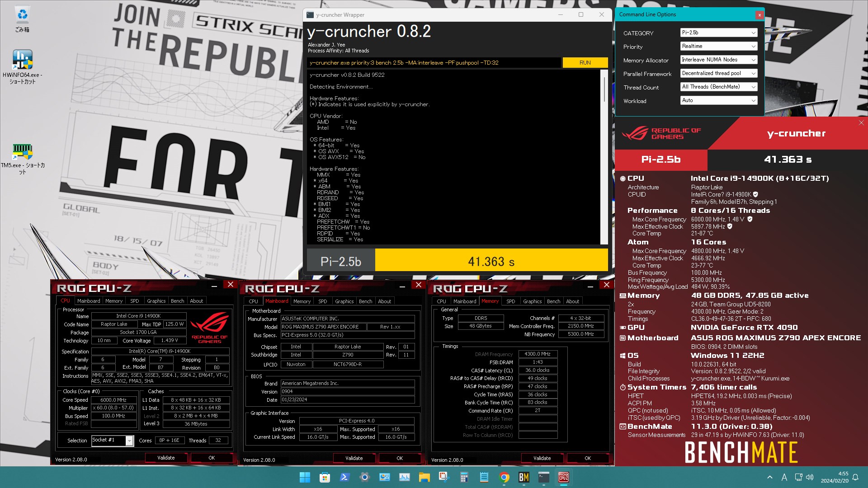Viewport: 868px width, 488px height.
Task: Open the network icon in the system tray
Action: click(798, 477)
